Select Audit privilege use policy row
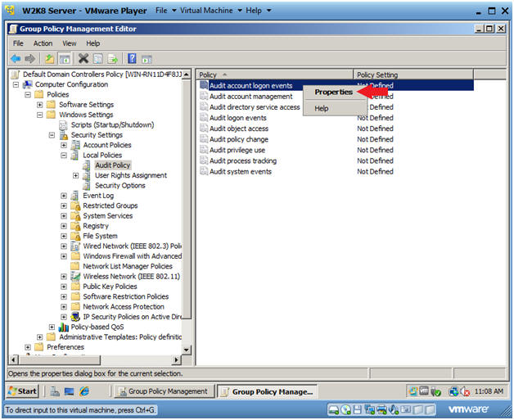 coord(336,150)
